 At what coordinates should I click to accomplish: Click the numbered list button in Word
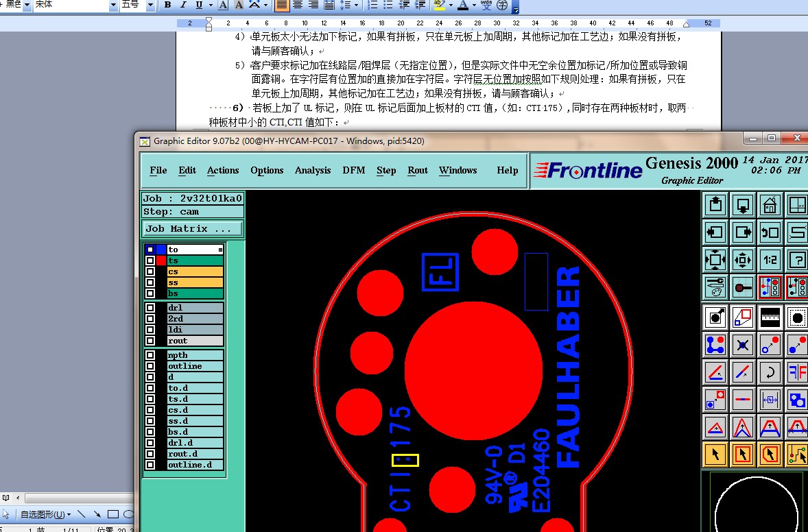[x=372, y=5]
